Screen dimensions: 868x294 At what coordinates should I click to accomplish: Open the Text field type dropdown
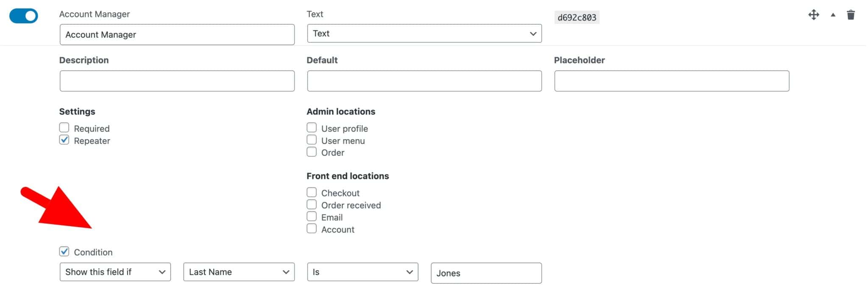click(x=424, y=34)
